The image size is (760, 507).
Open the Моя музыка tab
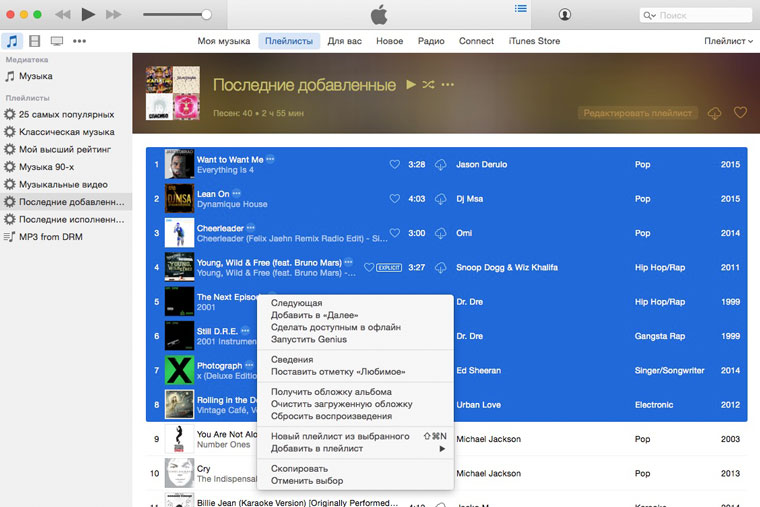(x=223, y=41)
